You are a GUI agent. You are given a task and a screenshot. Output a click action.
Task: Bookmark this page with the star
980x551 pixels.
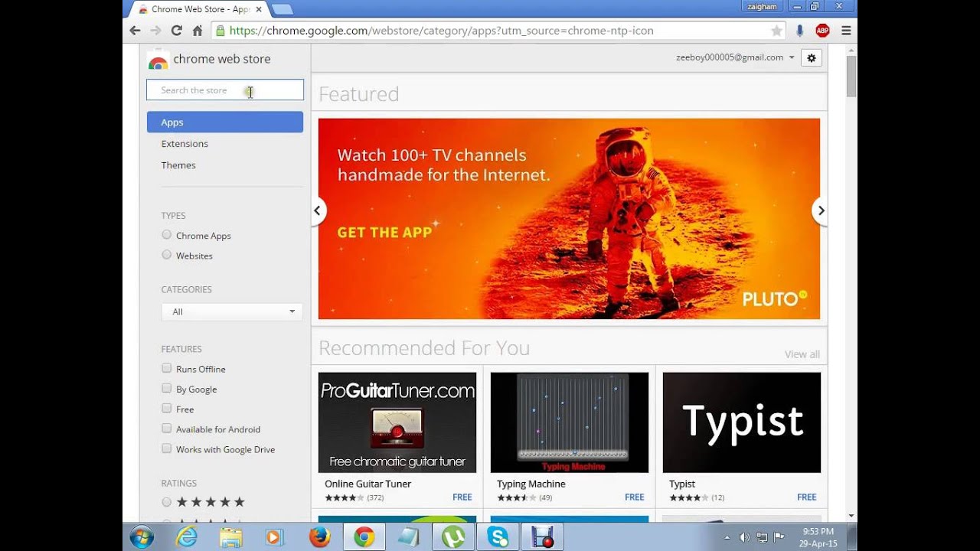tap(776, 31)
